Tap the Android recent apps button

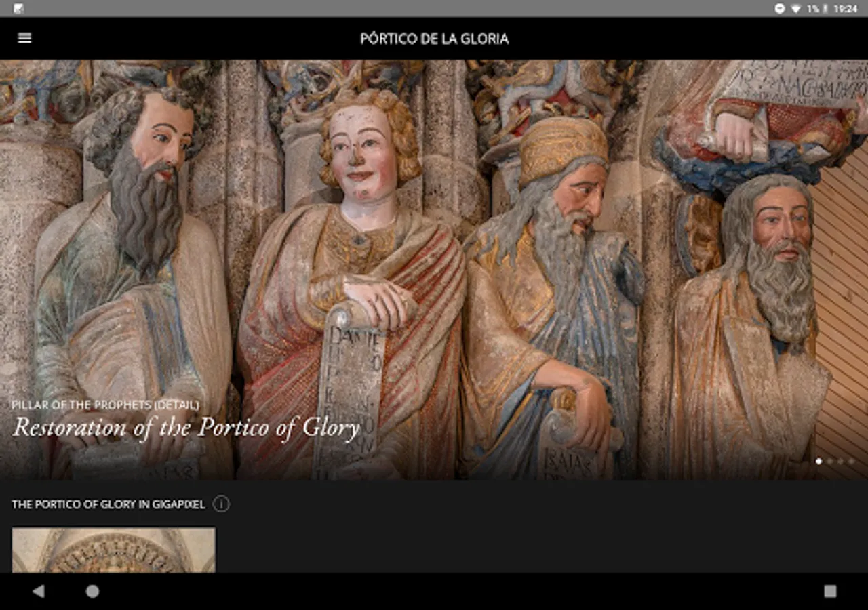tap(830, 591)
